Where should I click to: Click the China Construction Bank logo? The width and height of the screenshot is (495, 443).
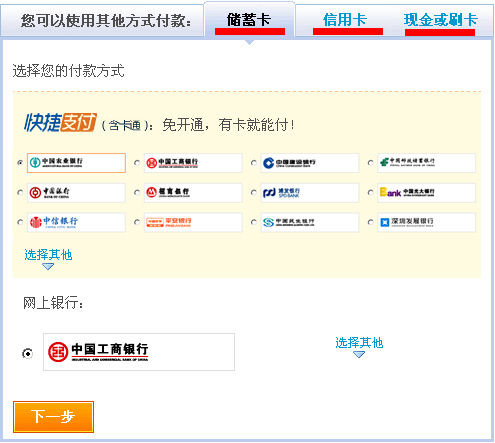[x=310, y=163]
